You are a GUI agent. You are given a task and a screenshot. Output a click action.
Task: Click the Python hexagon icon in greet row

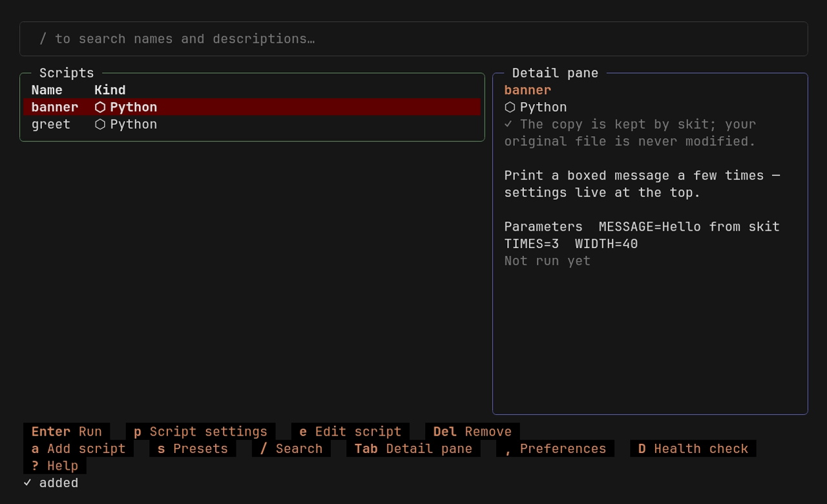coord(100,124)
